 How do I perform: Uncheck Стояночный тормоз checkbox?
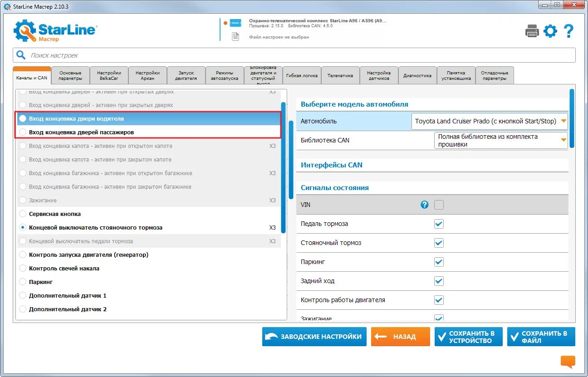tap(439, 243)
